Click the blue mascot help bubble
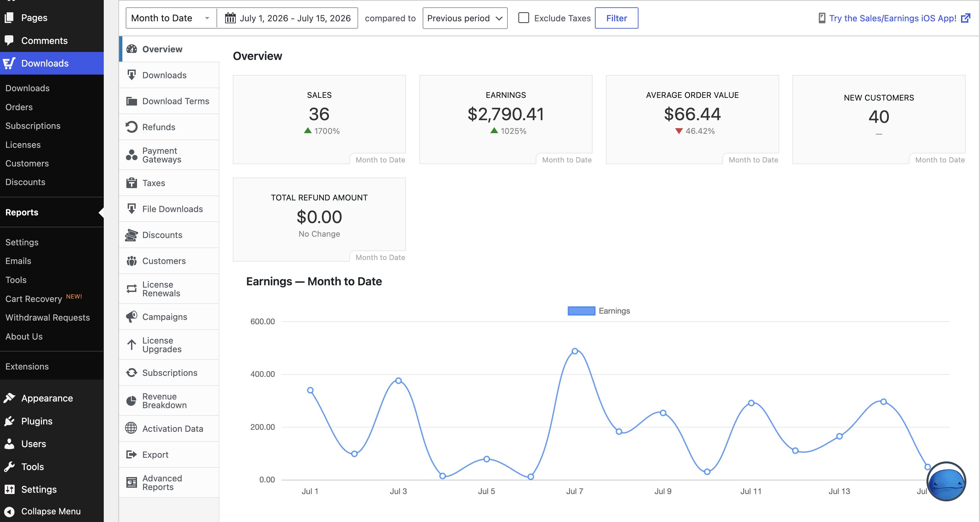Image resolution: width=980 pixels, height=522 pixels. [x=946, y=482]
